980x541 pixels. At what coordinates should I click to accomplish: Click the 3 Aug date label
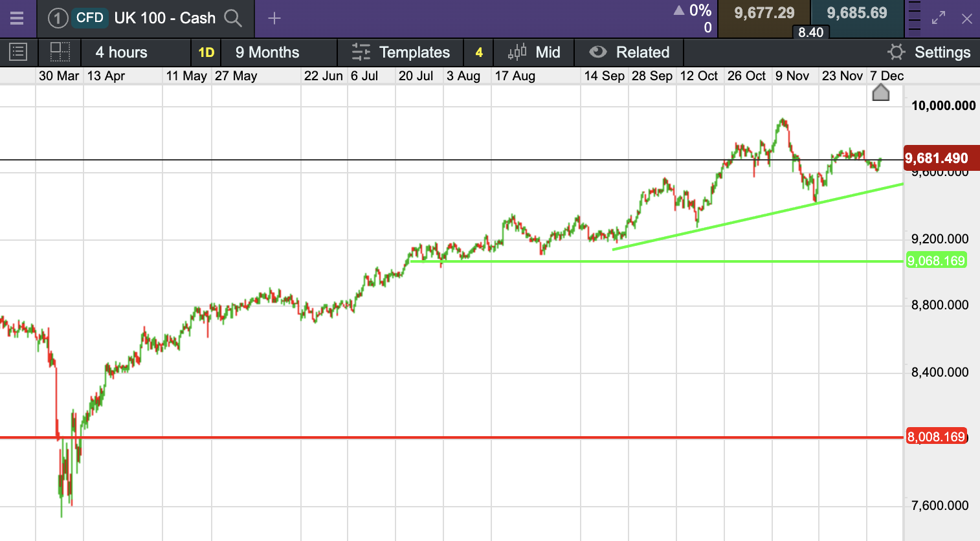(463, 76)
